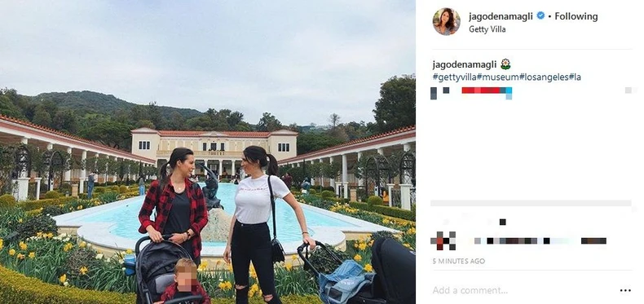Toggle the Following button
This screenshot has width=644, height=304.
click(576, 16)
